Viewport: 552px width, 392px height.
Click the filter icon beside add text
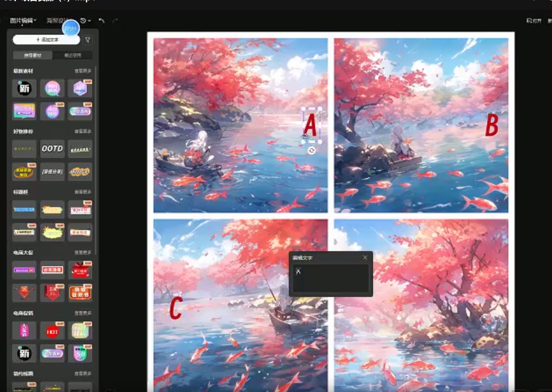click(x=88, y=40)
